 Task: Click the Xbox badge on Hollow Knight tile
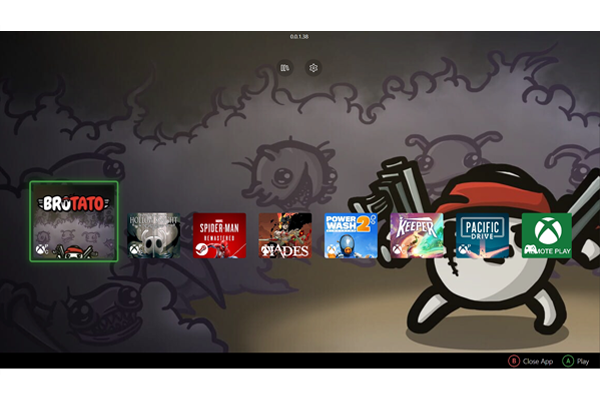pyautogui.click(x=135, y=252)
